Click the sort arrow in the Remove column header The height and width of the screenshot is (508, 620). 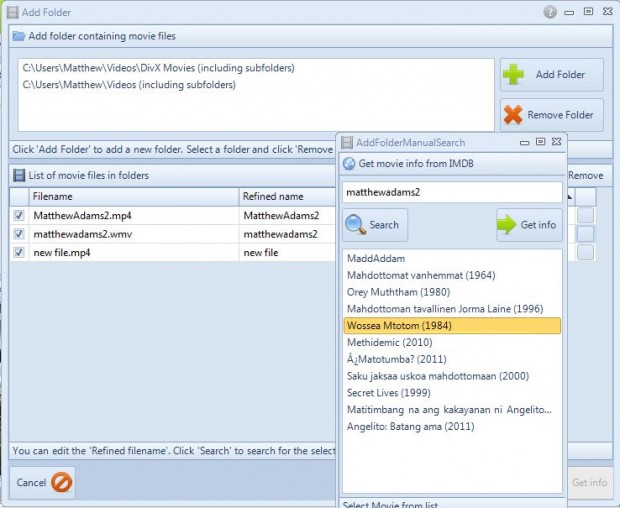pyautogui.click(x=571, y=197)
